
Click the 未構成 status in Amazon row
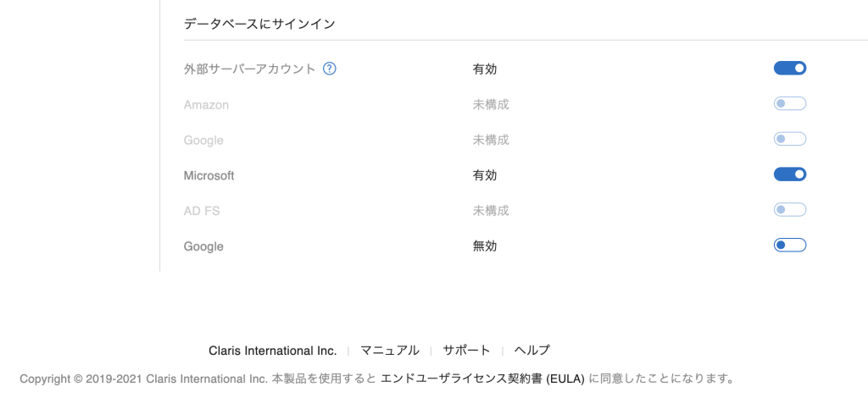point(491,104)
